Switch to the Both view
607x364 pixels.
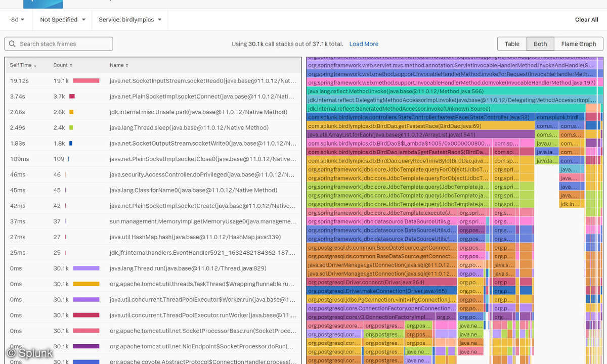(540, 44)
